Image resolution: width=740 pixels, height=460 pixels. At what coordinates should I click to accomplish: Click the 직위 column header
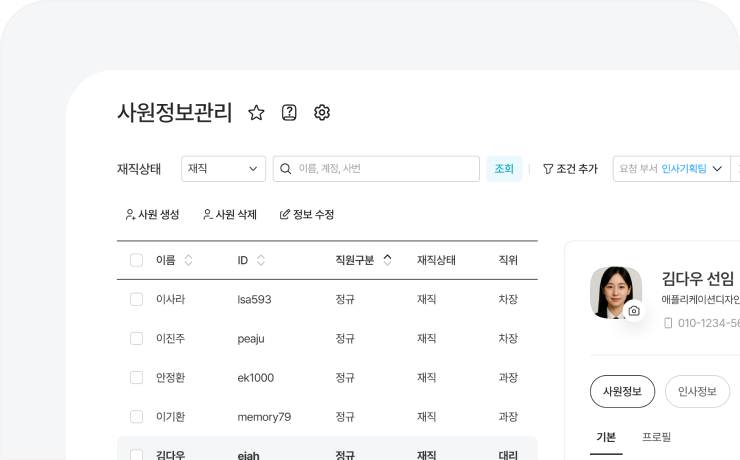[508, 260]
